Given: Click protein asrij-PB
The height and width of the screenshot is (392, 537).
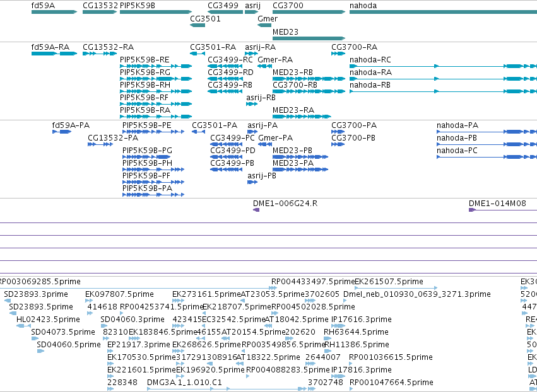Looking at the screenshot, I should (x=252, y=182).
